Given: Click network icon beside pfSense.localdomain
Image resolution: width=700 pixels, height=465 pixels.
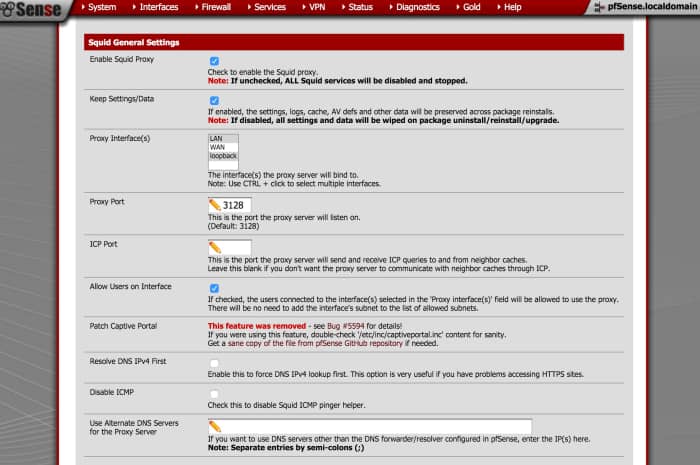Looking at the screenshot, I should click(x=599, y=7).
